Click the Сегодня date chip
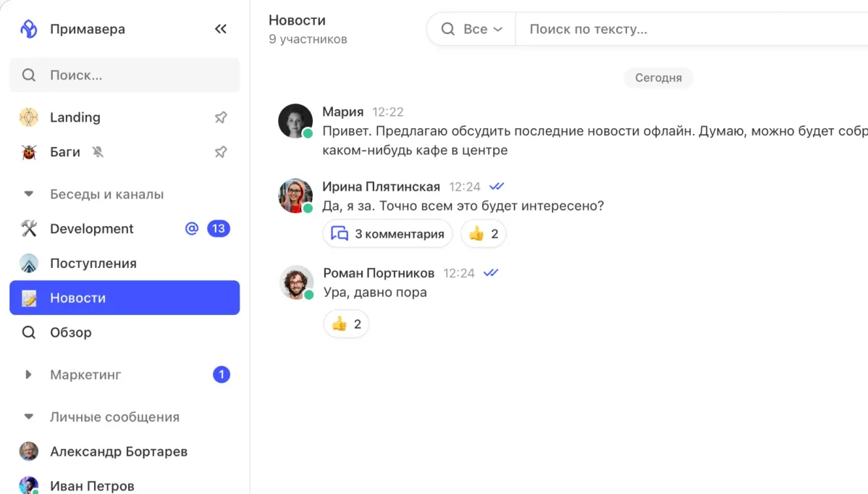The image size is (868, 494). 657,78
